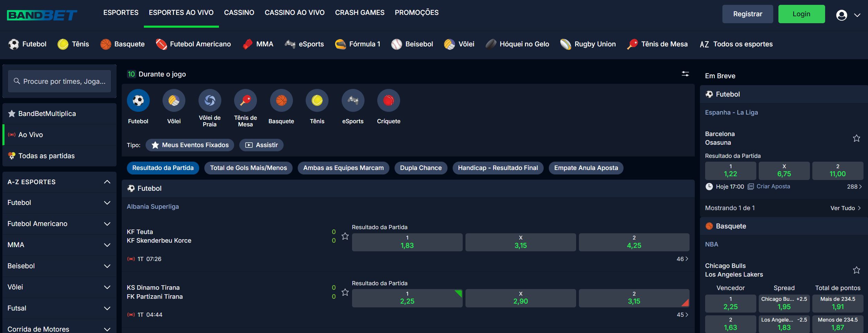868x333 pixels.
Task: Expand Vôlei in the A-Z sidebar
Action: (x=59, y=287)
